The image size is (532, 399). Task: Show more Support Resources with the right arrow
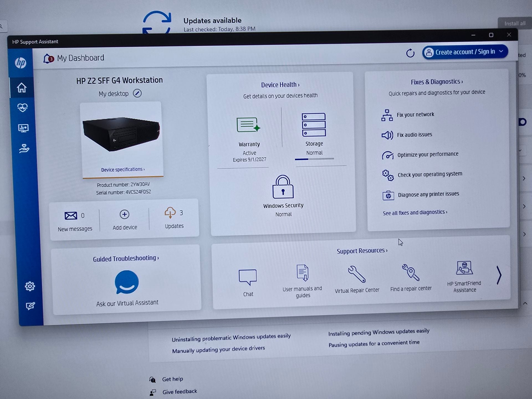pos(499,275)
